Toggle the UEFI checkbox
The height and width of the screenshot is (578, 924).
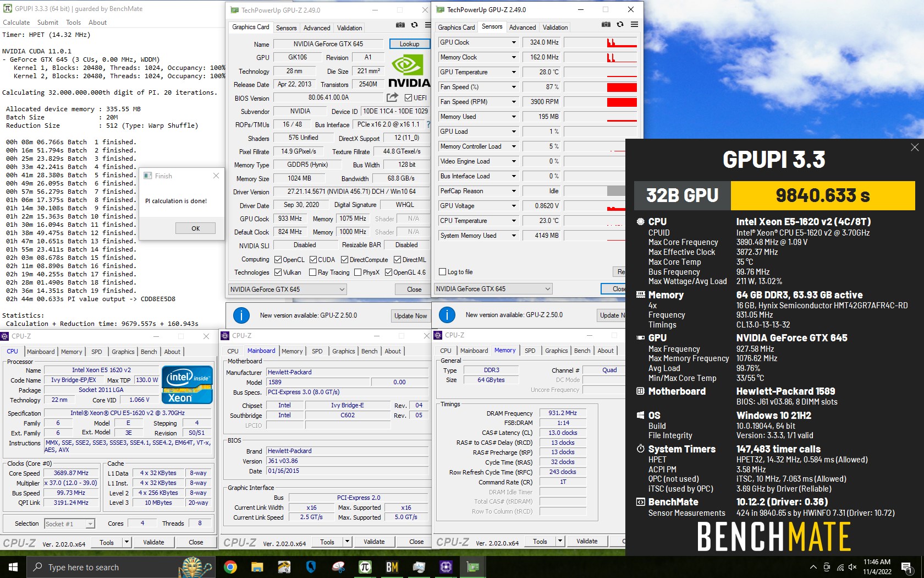(408, 98)
